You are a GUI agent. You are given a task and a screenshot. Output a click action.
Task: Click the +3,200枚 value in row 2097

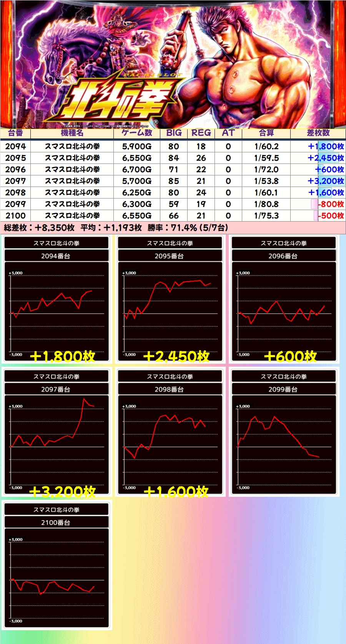(326, 181)
